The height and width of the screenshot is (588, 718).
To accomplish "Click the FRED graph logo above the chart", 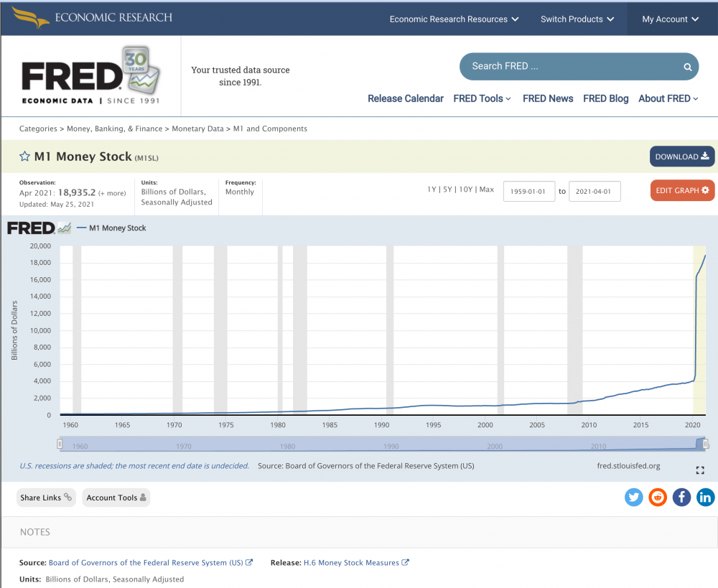I will pos(39,228).
